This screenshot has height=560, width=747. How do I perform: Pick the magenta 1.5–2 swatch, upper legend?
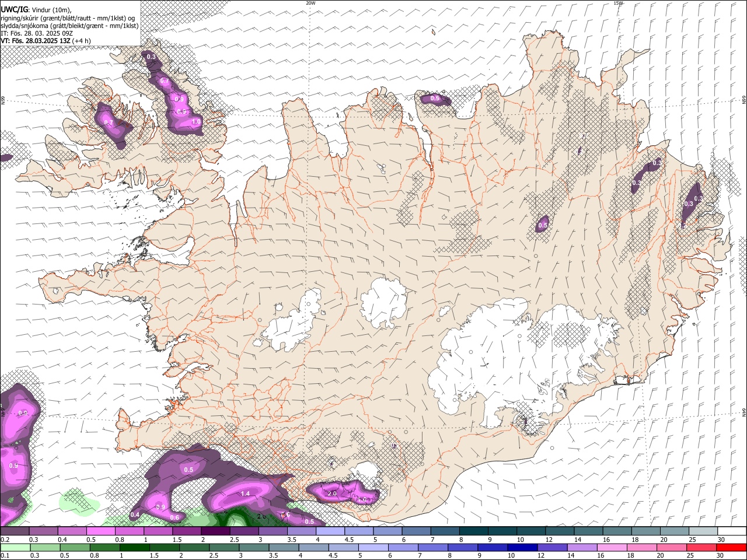[x=187, y=531]
